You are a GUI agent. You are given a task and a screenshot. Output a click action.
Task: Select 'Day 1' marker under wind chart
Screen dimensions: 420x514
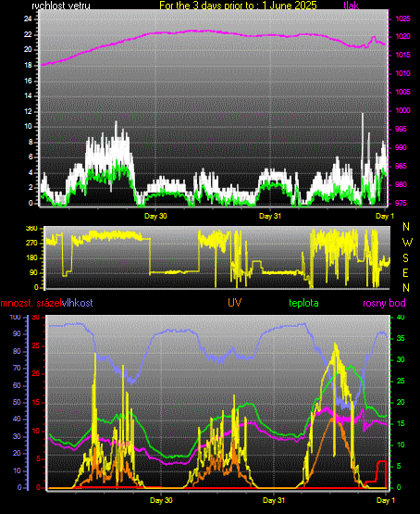click(x=385, y=216)
